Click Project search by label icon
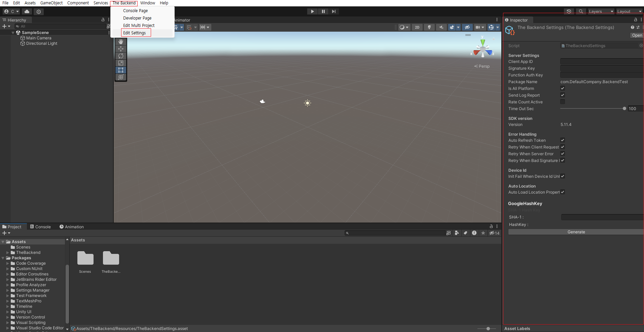This screenshot has width=644, height=332. click(465, 233)
